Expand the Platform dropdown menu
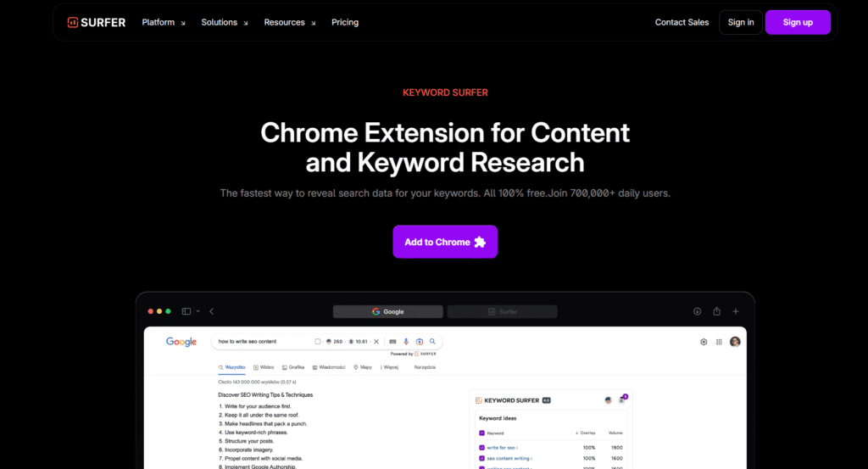The height and width of the screenshot is (469, 868). pyautogui.click(x=164, y=22)
